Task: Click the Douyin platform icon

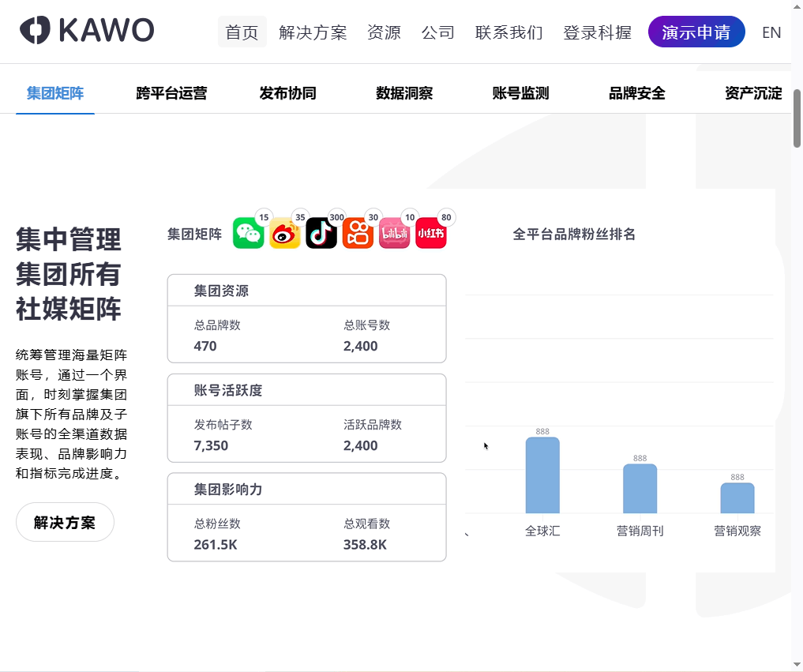Action: tap(321, 233)
